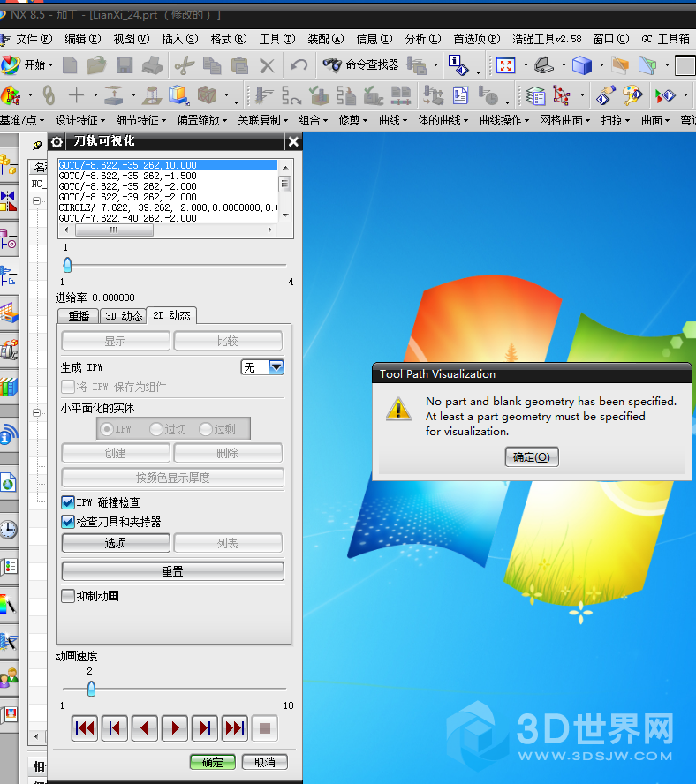Screen dimensions: 696x784
Task: Jump to end of tool path
Action: coord(235,728)
